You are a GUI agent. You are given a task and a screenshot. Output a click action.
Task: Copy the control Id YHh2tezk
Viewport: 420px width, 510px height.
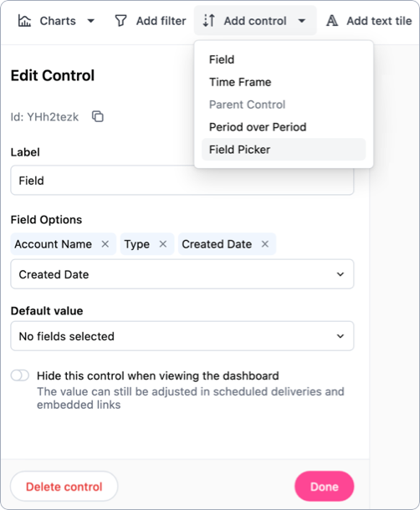click(x=98, y=116)
